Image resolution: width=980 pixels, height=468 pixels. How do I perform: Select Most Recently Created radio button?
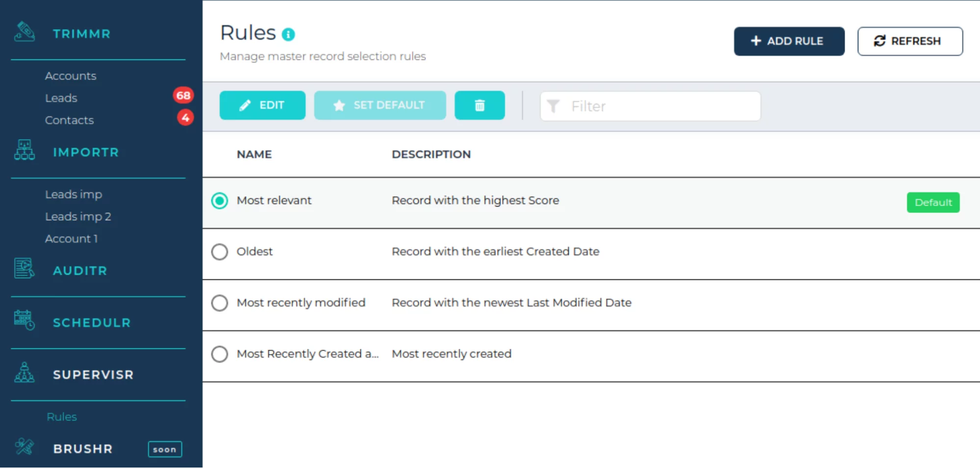(x=220, y=354)
